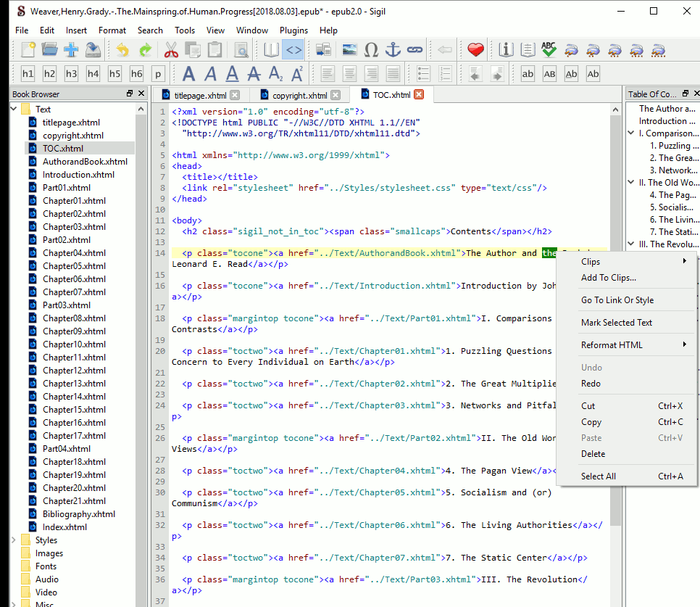
Task: Select Chapter08.xhtml in Book Browser
Action: (73, 318)
